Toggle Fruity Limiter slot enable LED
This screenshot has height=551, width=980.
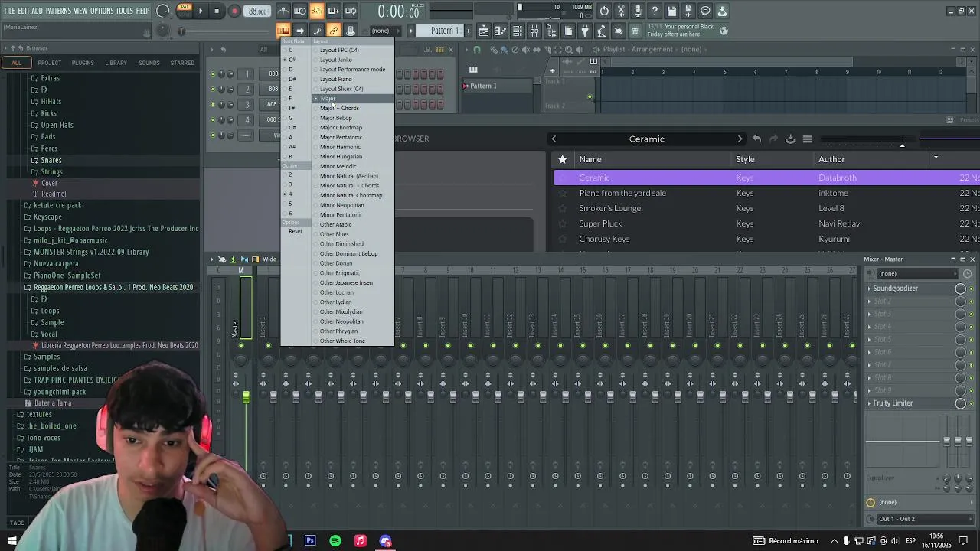tap(971, 403)
